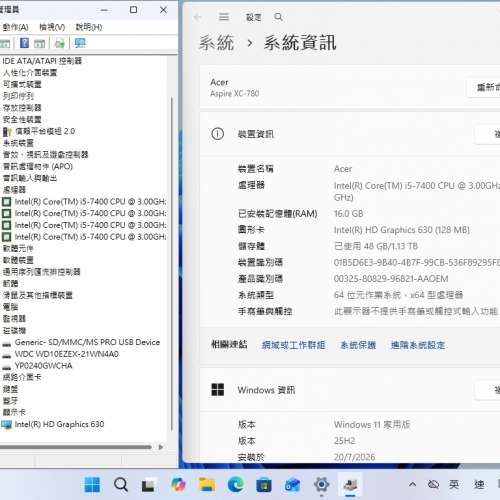The width and height of the screenshot is (500, 500).
Task: Scan for hardware changes via monitor icon
Action: click(80, 43)
